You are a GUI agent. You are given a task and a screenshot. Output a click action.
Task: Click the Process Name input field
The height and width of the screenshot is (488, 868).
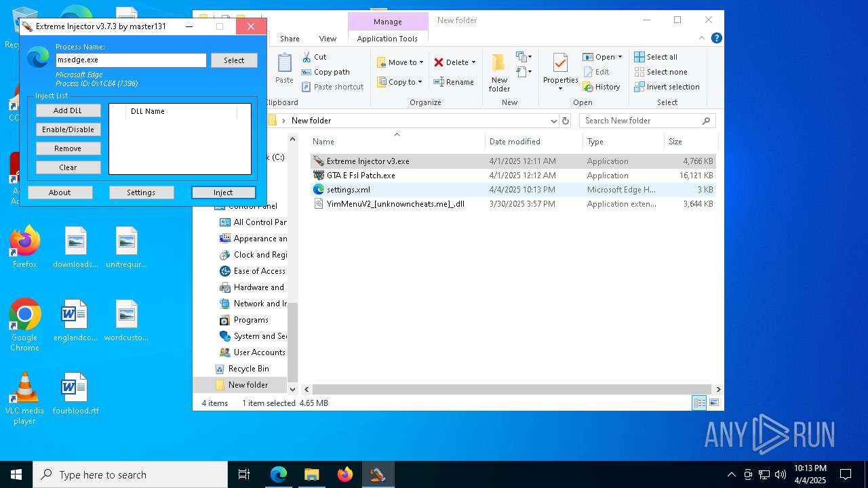point(131,60)
